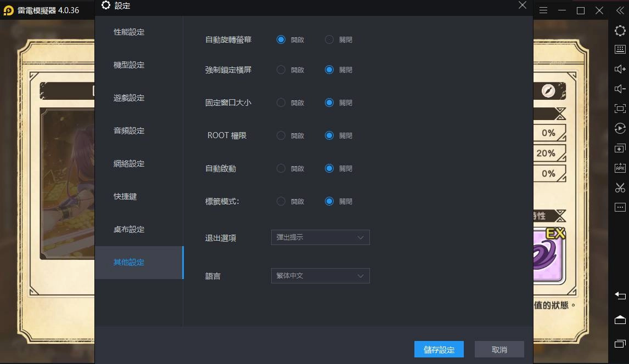Enable ROOT 權限 by selecting 開啟
The image size is (629, 364).
coord(281,135)
